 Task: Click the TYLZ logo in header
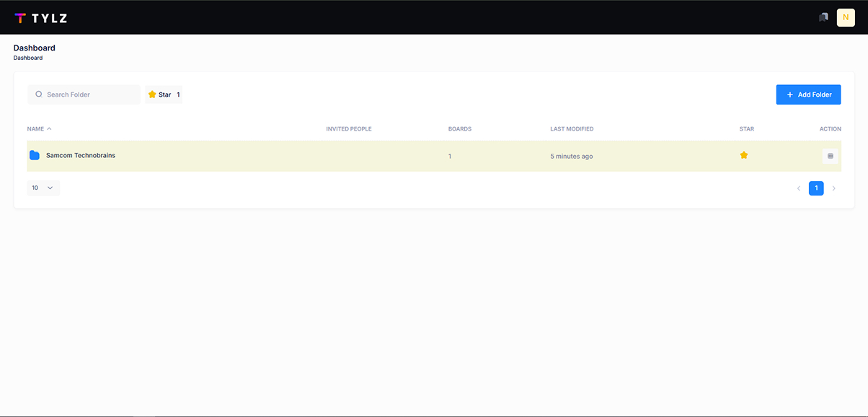coord(41,18)
